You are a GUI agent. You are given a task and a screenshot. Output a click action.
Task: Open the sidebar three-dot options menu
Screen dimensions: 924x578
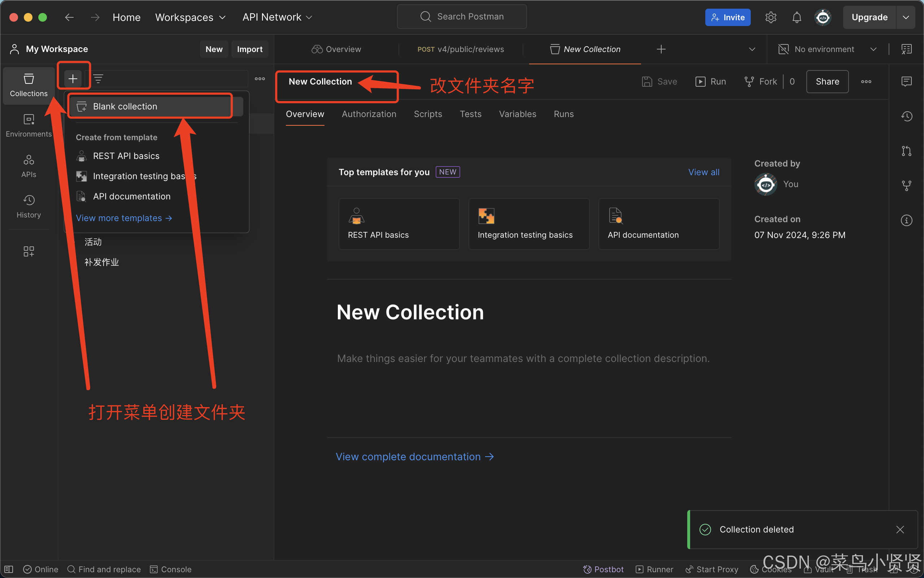pyautogui.click(x=260, y=79)
